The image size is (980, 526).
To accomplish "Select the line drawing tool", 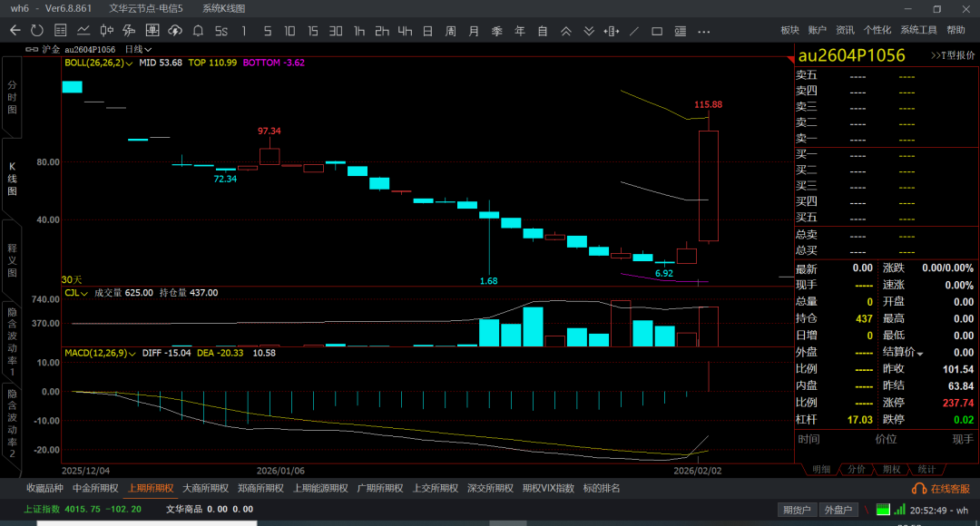I will (x=634, y=31).
